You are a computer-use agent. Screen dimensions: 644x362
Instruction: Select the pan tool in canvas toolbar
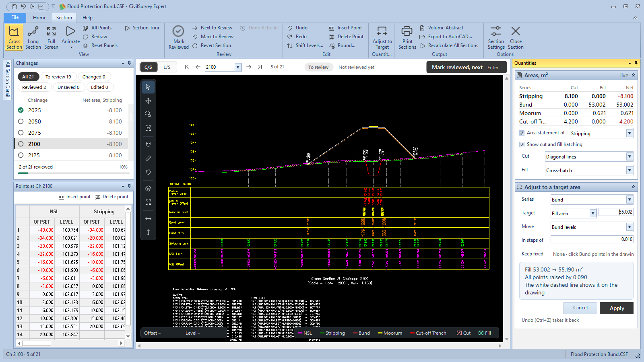[148, 101]
